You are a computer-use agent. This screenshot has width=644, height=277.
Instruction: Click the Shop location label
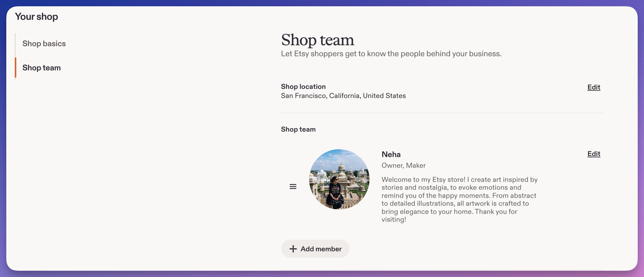pyautogui.click(x=303, y=87)
